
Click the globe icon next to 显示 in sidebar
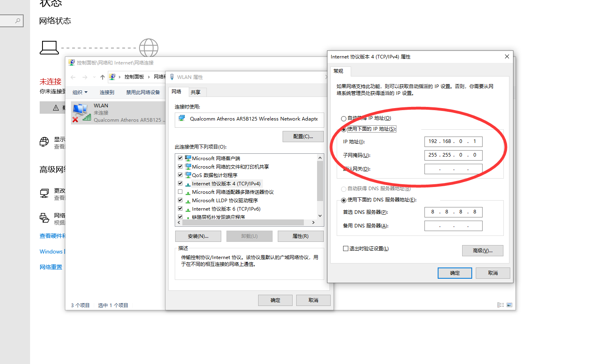[x=44, y=142]
